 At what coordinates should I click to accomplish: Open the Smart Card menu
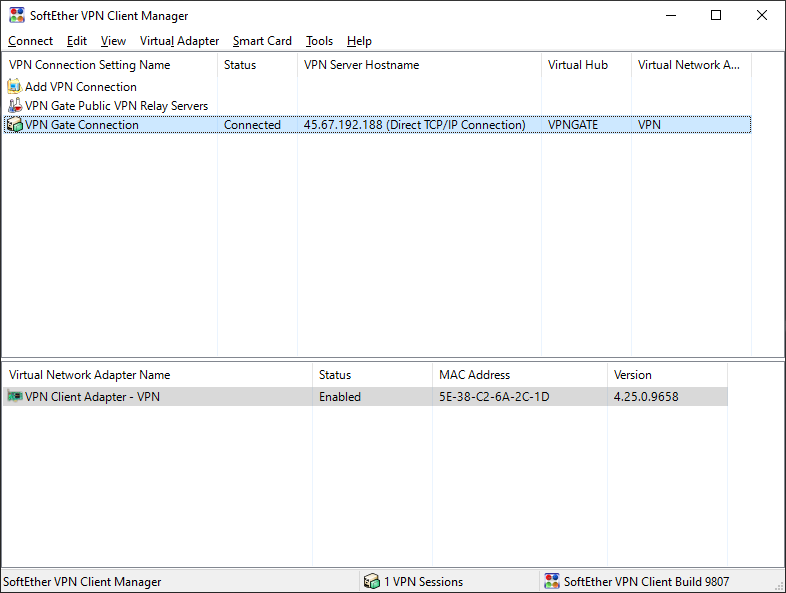262,41
